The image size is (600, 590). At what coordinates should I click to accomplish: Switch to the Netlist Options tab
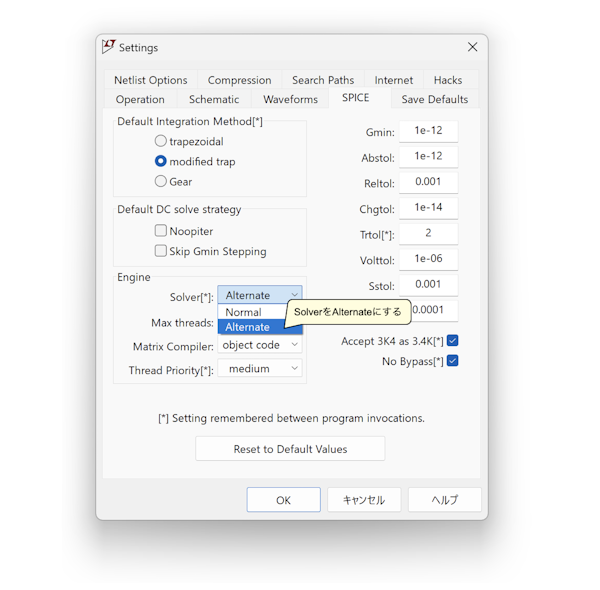tap(150, 80)
